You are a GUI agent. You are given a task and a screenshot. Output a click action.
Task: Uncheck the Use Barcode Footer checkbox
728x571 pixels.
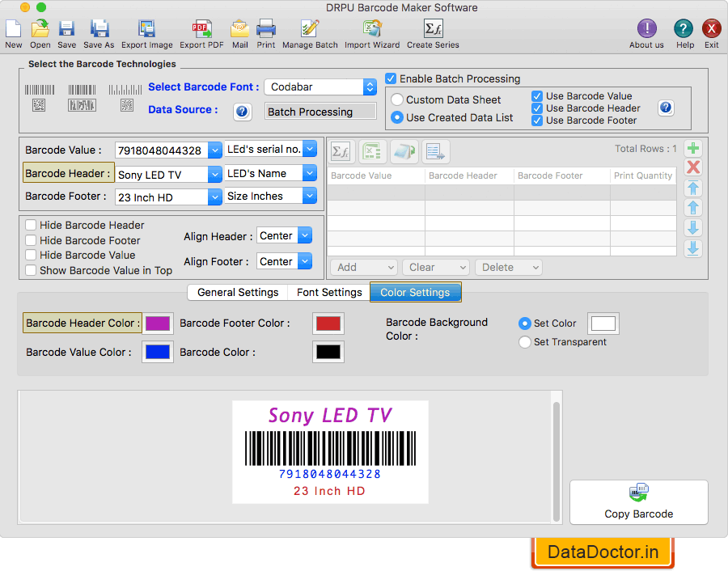(537, 120)
